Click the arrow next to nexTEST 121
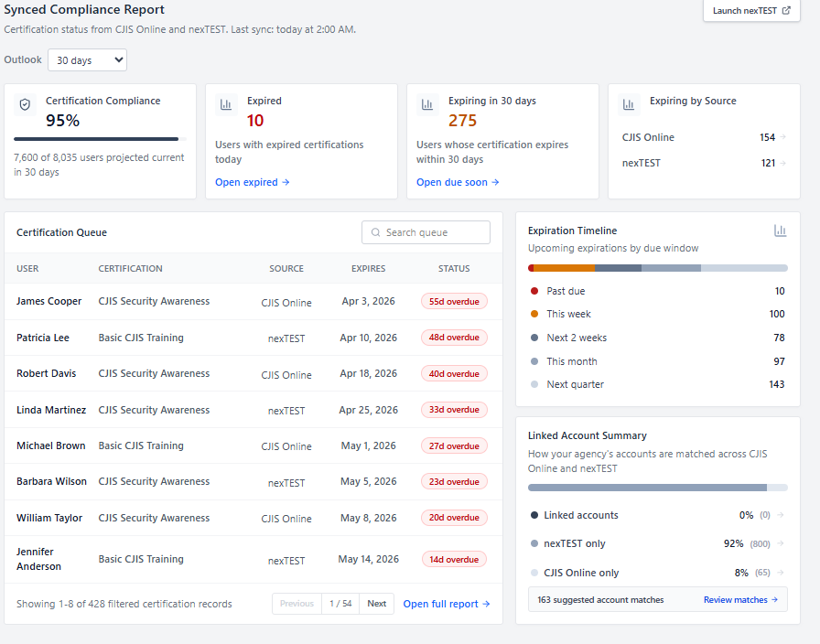820x644 pixels. pyautogui.click(x=782, y=163)
